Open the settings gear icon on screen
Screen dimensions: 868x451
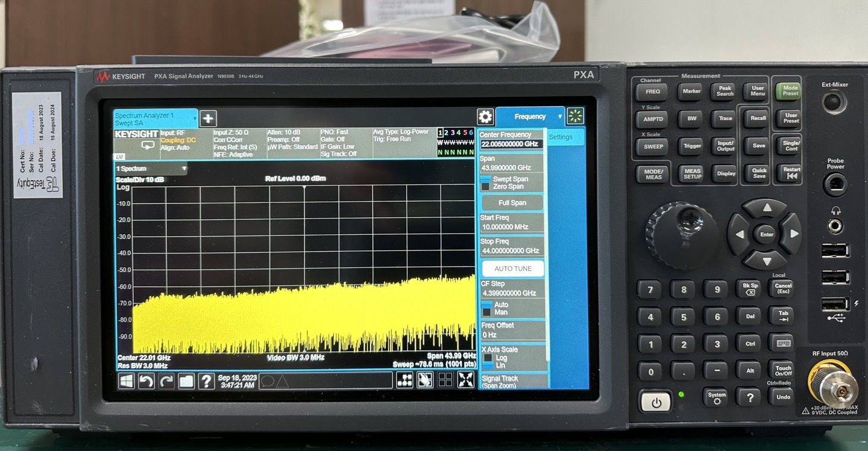[x=485, y=117]
